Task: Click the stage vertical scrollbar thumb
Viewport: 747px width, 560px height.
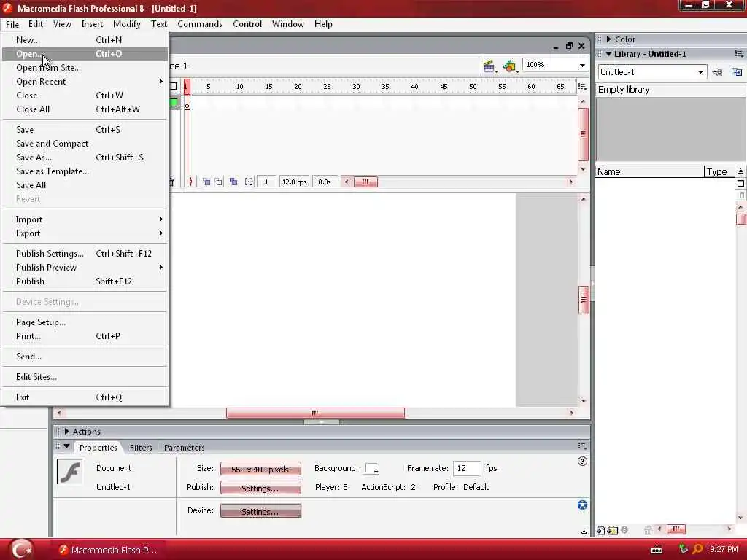Action: 583,300
